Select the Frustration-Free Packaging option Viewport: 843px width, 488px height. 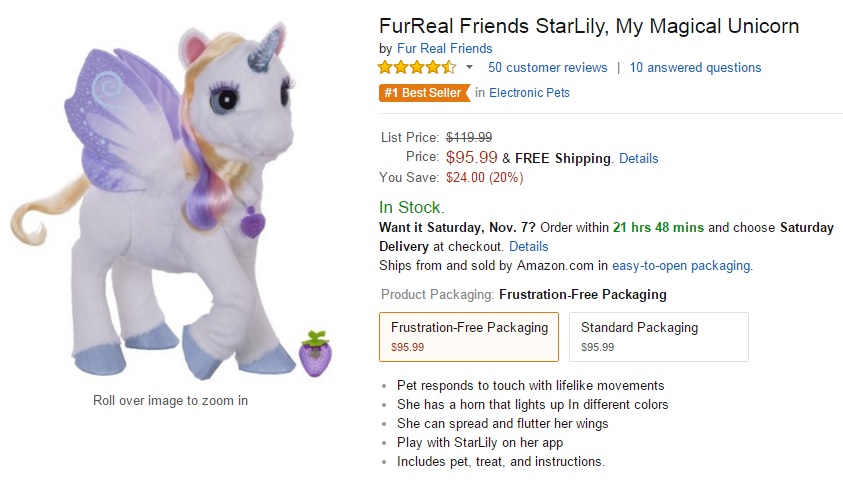pyautogui.click(x=469, y=336)
